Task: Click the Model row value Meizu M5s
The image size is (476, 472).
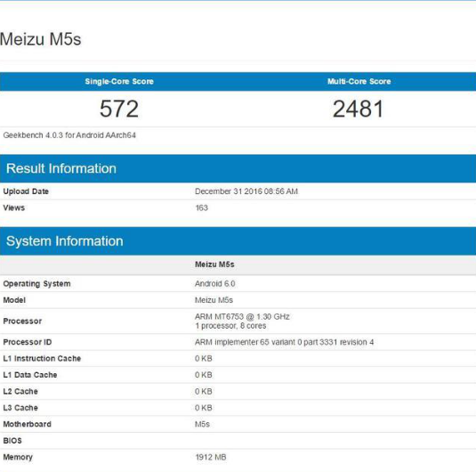Action: point(214,300)
